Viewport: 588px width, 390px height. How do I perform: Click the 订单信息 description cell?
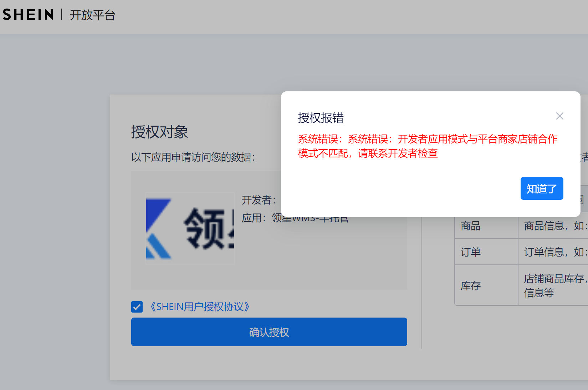553,252
